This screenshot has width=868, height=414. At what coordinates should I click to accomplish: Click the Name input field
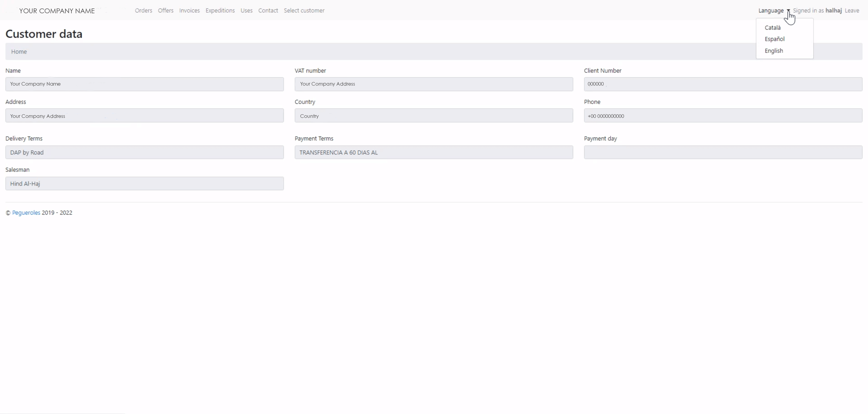(144, 84)
